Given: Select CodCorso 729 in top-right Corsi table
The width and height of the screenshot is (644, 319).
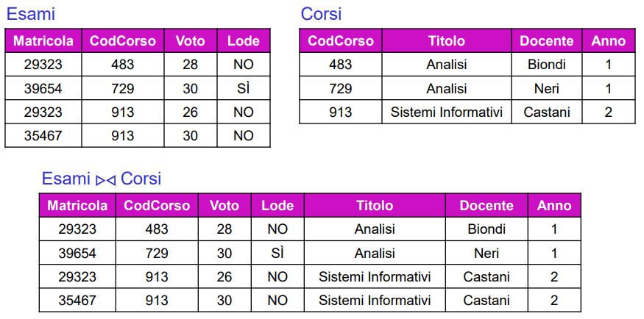Looking at the screenshot, I should (x=341, y=89).
